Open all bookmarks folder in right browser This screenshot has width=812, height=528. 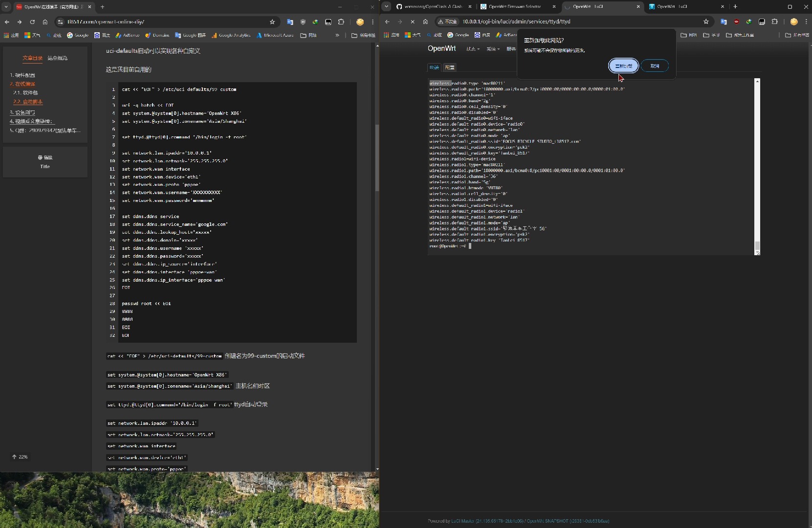click(797, 35)
